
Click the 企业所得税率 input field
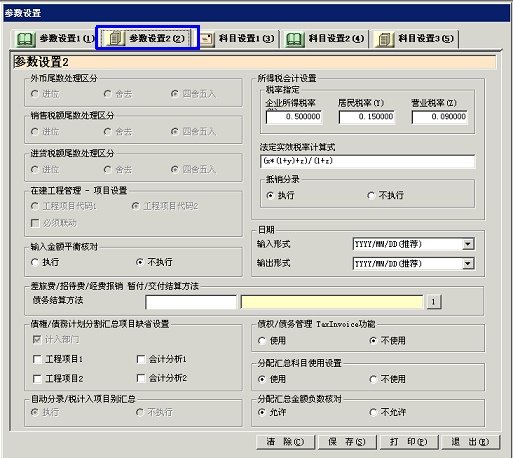pos(294,117)
